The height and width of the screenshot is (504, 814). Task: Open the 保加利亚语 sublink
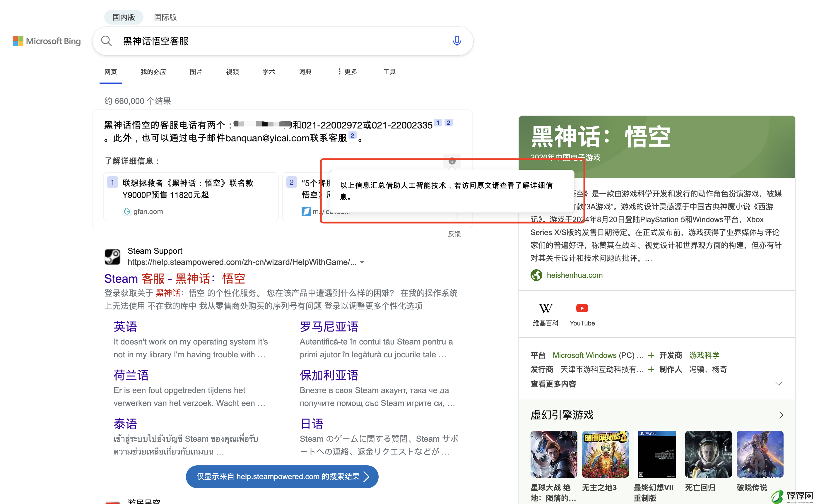(329, 375)
